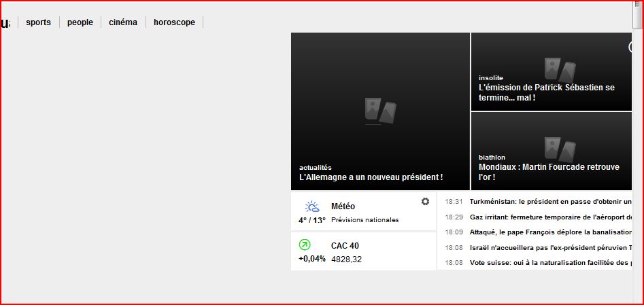Click the sun and cloud weather icon
The height and width of the screenshot is (305, 644).
(x=312, y=207)
